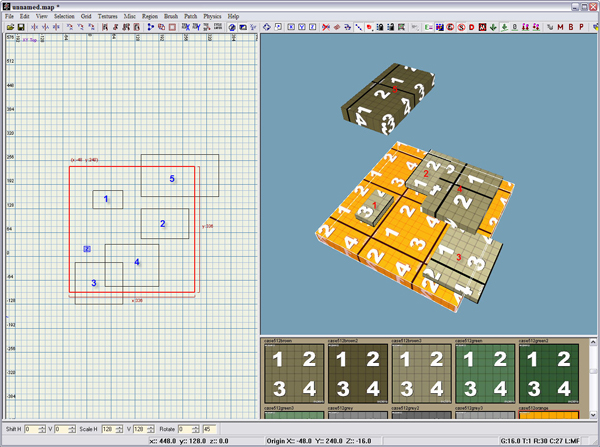The image size is (600, 447).
Task: Click the diagonal blue line tool icon
Action: point(359,27)
